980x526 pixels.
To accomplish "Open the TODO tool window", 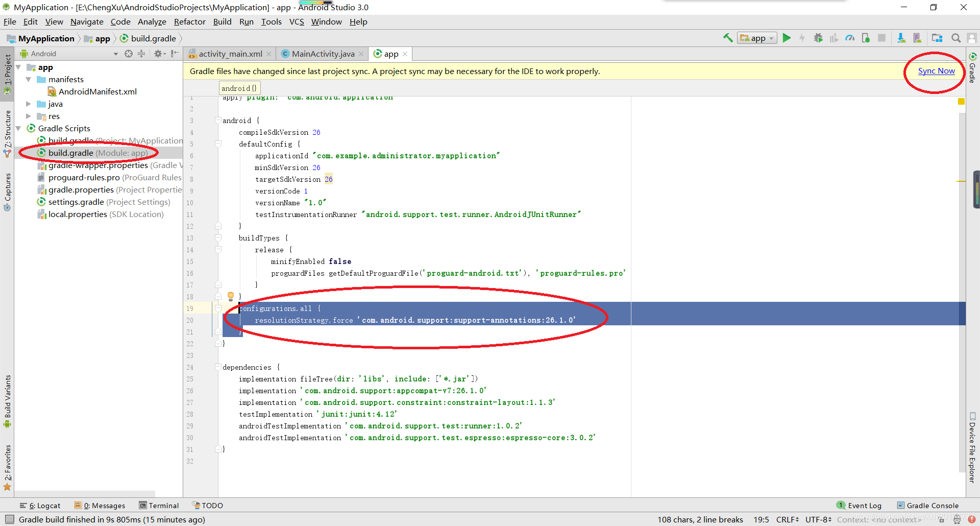I will [x=207, y=506].
